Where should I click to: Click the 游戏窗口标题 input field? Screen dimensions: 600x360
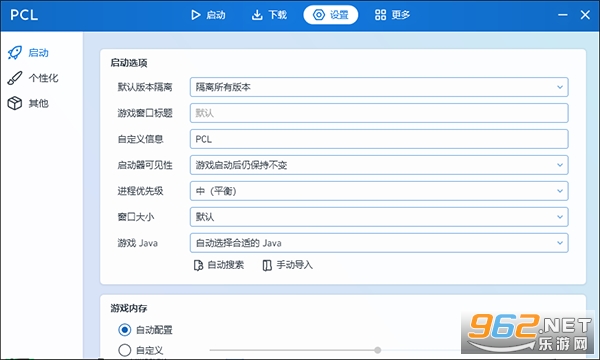click(379, 113)
